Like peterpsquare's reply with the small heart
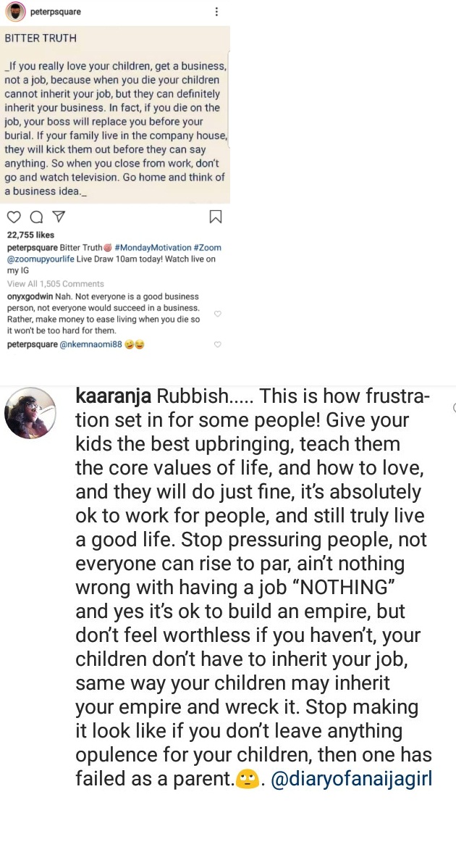This screenshot has height=868, width=456. click(217, 345)
